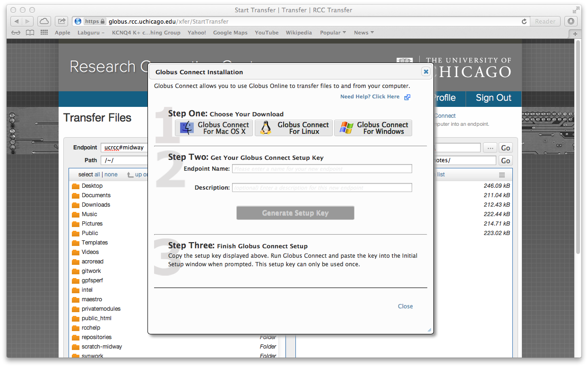Click Go beside the ellipsis button
Viewport: 588px width, 367px height.
coord(506,148)
